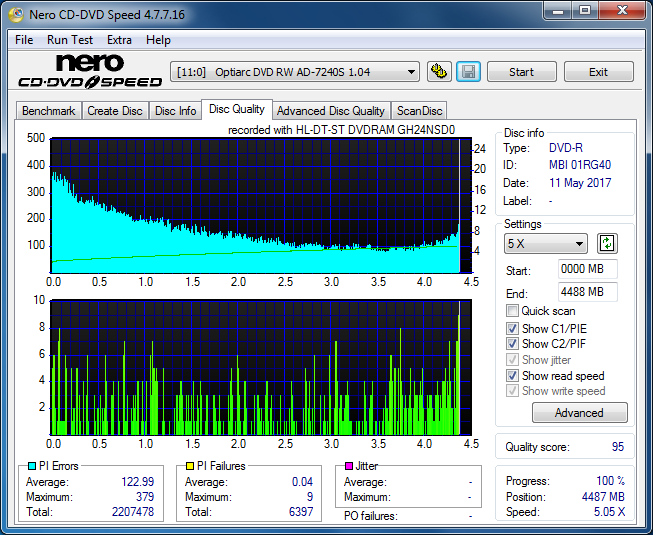Click the PI Failures average 0.04
653x535 pixels.
click(302, 482)
